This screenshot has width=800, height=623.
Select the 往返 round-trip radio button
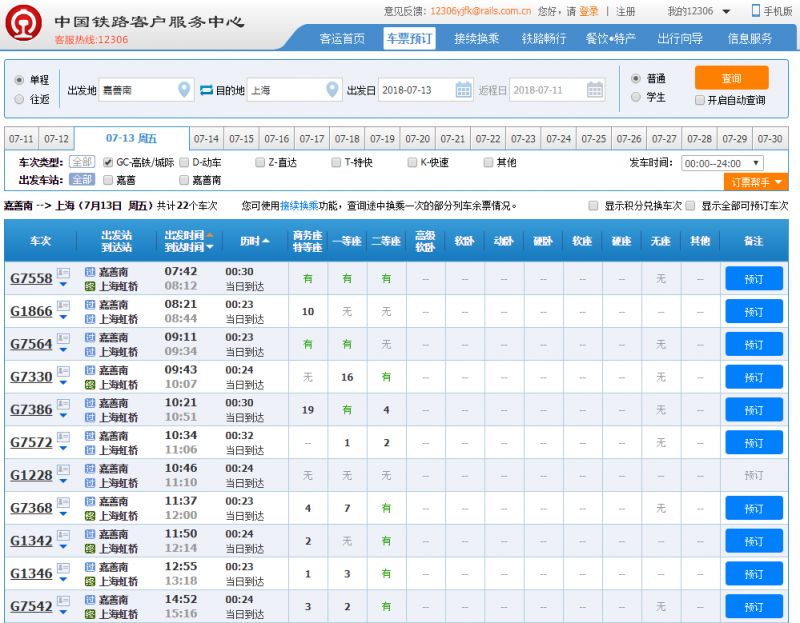pyautogui.click(x=20, y=99)
